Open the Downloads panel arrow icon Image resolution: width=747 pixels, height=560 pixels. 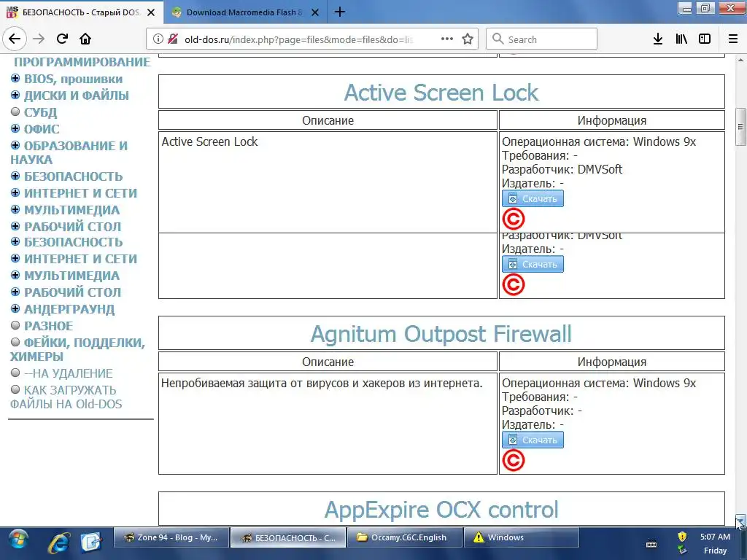pyautogui.click(x=658, y=39)
